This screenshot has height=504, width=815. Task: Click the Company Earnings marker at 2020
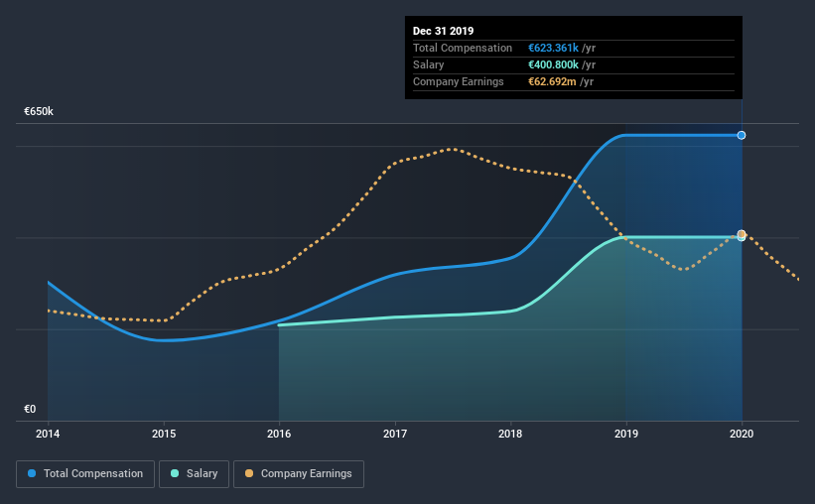(x=742, y=234)
